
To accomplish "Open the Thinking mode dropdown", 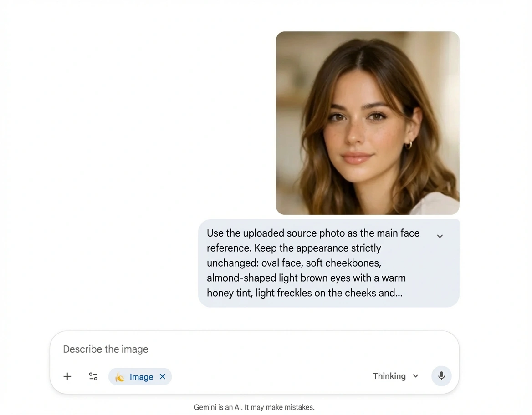I will point(395,376).
